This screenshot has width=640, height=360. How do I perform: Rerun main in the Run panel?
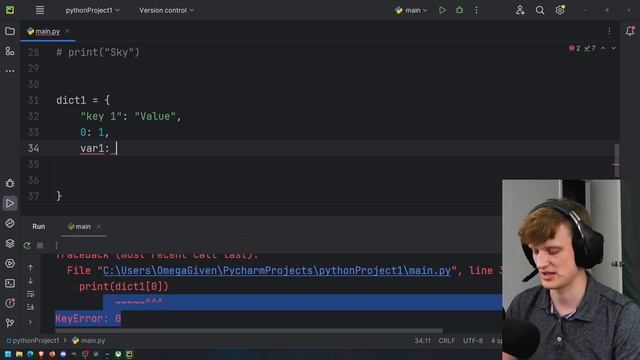27,245
